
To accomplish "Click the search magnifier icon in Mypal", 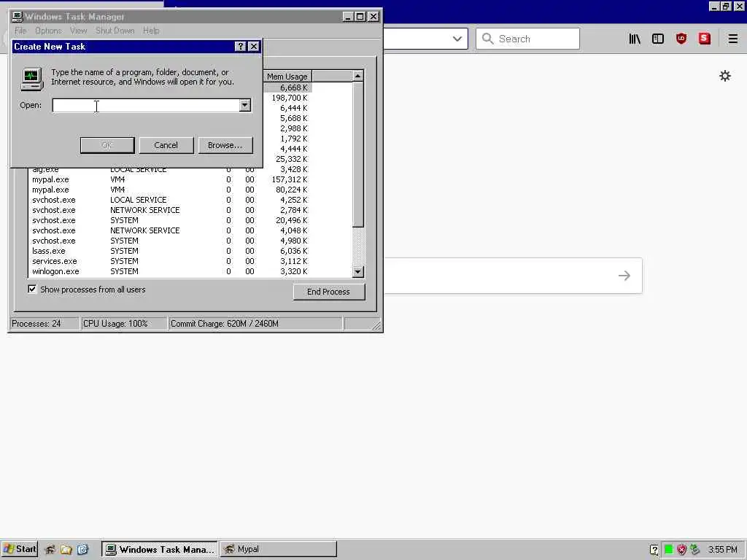I will [487, 39].
